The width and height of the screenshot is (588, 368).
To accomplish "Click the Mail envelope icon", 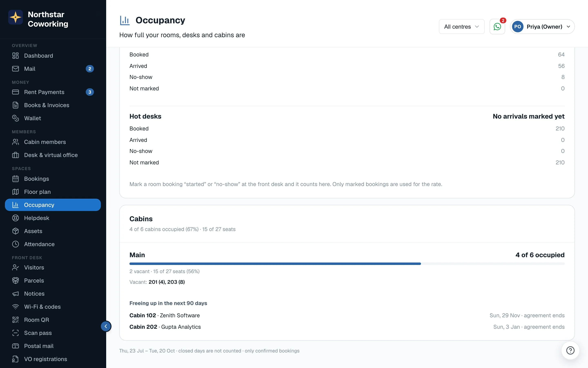I will [16, 69].
